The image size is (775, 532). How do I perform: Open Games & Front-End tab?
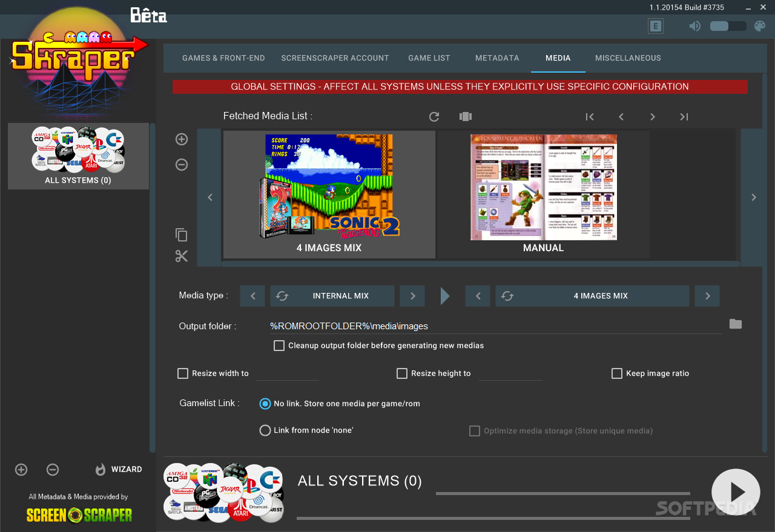(223, 58)
